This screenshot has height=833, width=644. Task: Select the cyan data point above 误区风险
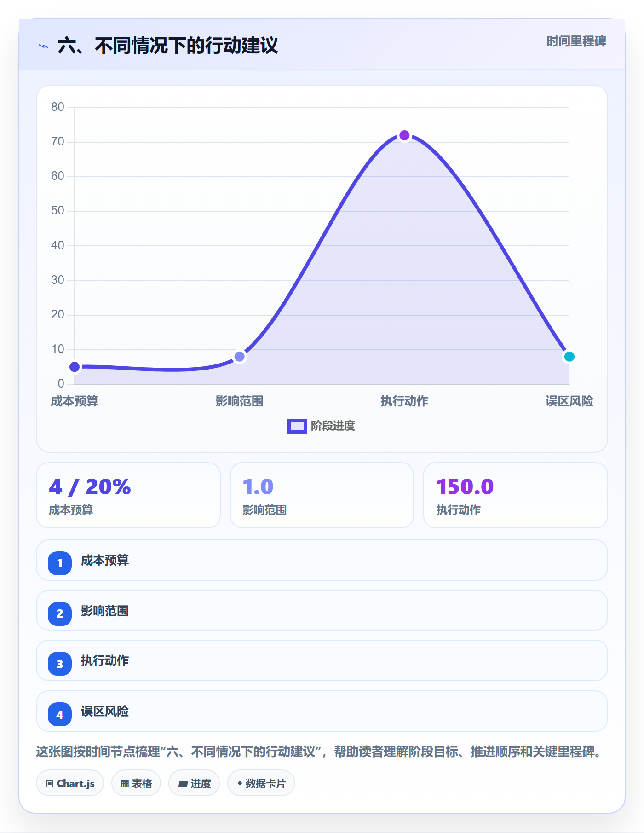click(x=569, y=357)
